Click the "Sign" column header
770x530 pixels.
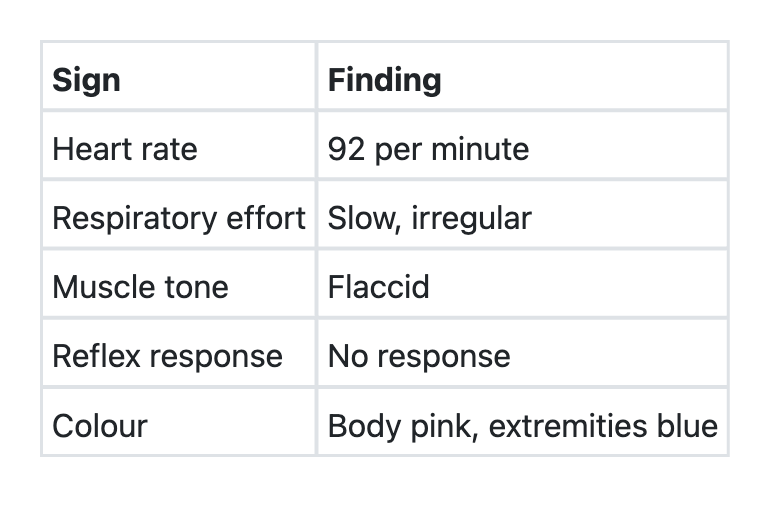pyautogui.click(x=87, y=80)
